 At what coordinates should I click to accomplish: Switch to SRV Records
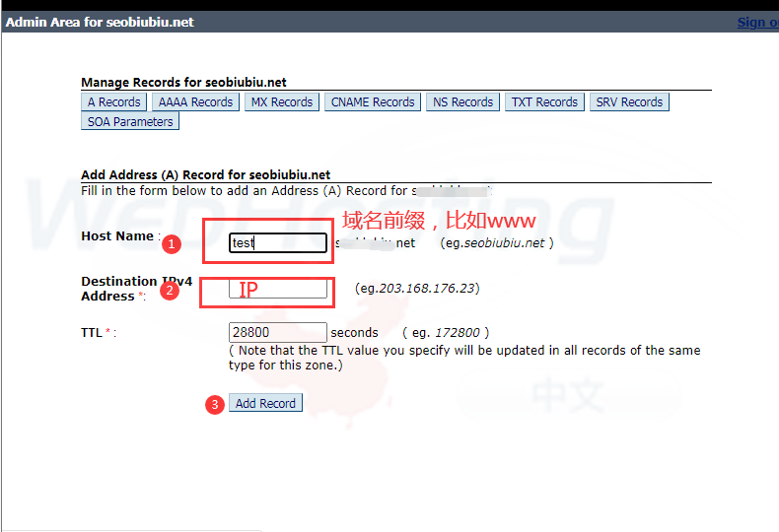[x=629, y=102]
